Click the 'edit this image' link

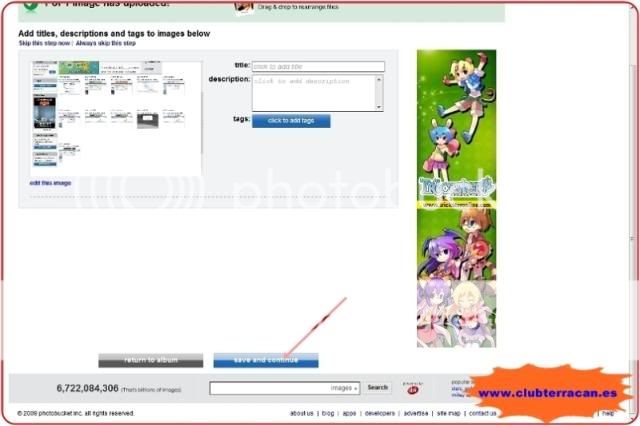tap(50, 183)
